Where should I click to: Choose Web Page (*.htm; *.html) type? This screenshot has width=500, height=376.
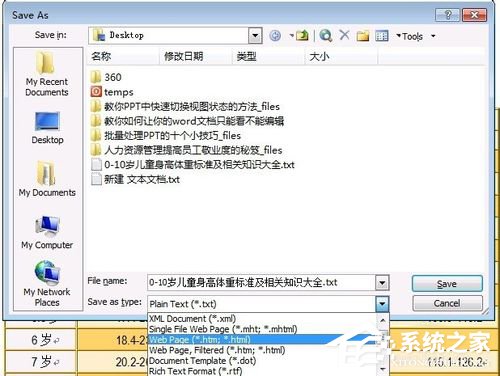click(262, 340)
